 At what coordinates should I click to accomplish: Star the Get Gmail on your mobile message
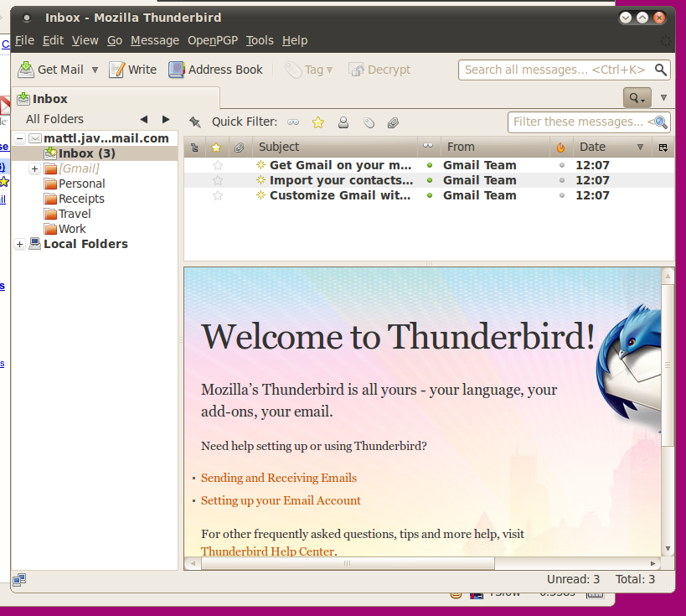[218, 165]
